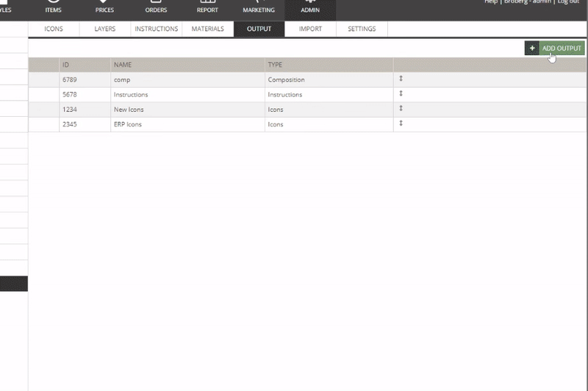588x391 pixels.
Task: Open the Instructions tab
Action: coord(157,29)
